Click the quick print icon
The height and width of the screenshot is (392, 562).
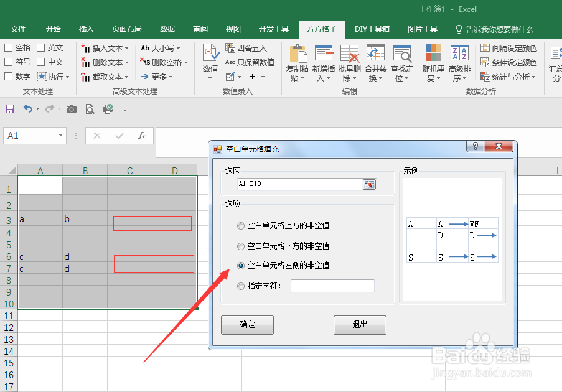click(x=108, y=109)
